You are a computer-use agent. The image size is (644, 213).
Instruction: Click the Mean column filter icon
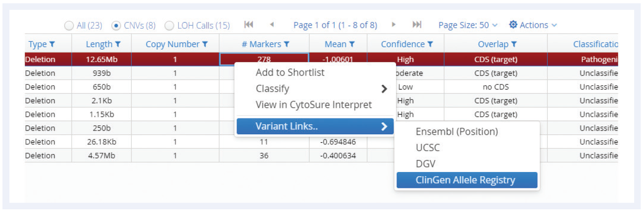click(x=352, y=44)
